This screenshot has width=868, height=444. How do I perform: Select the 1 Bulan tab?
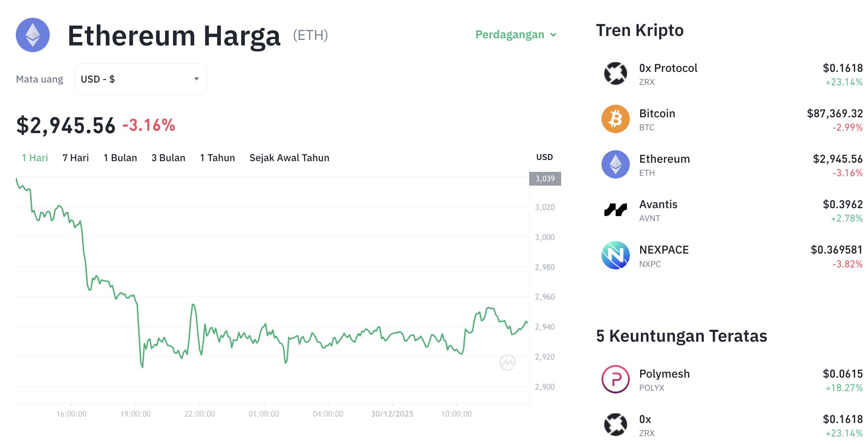click(120, 158)
